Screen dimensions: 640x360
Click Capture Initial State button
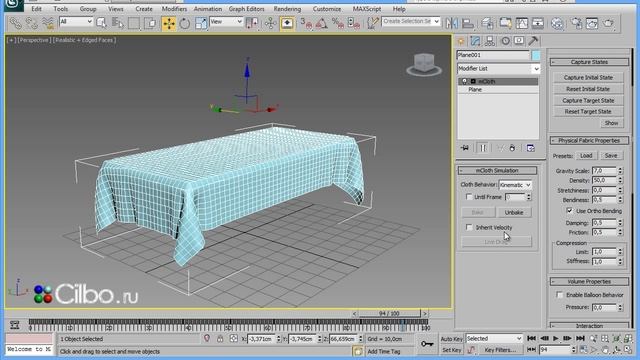point(588,78)
